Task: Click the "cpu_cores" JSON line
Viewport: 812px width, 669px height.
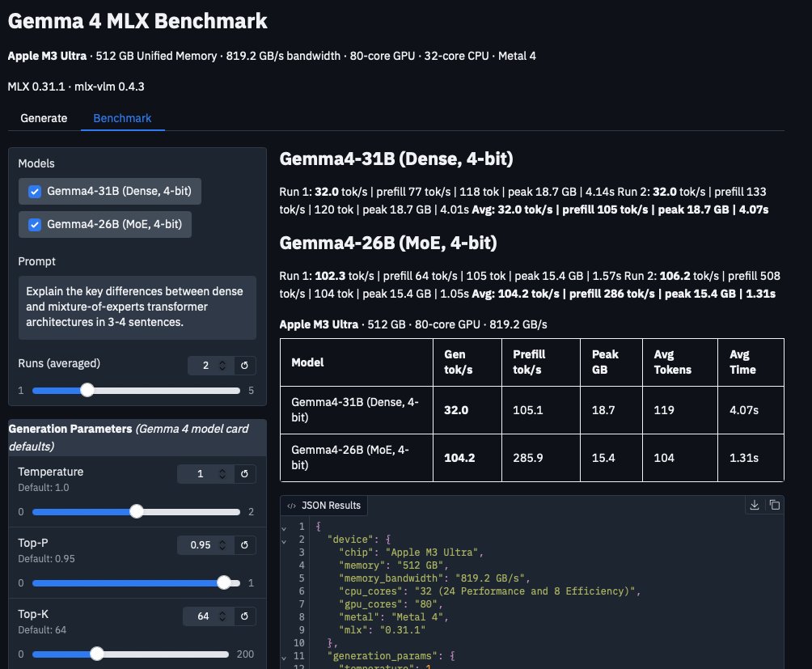Action: click(x=489, y=591)
